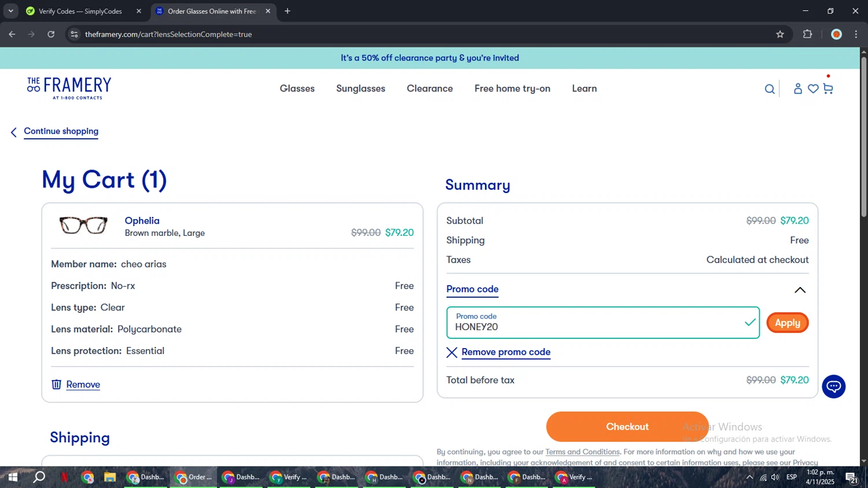
Task: Open the account profile icon
Action: 797,88
